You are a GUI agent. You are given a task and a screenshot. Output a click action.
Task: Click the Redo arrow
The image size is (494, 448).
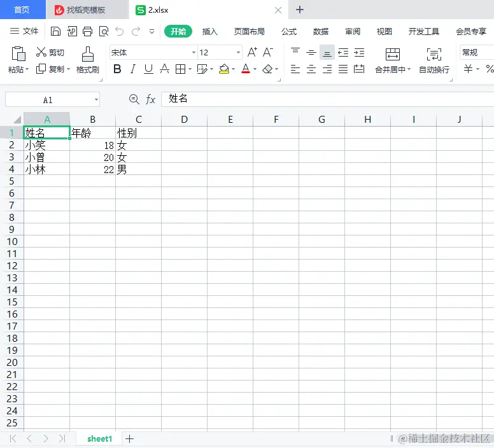tap(136, 31)
